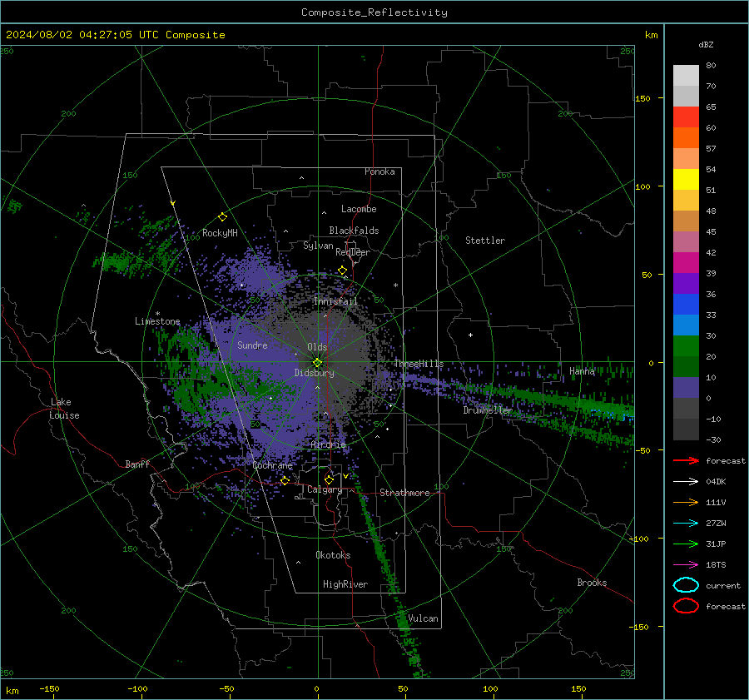Viewport: 749px width, 700px height.
Task: Click the yellow diamond marker near RockyMH
Action: click(x=222, y=217)
